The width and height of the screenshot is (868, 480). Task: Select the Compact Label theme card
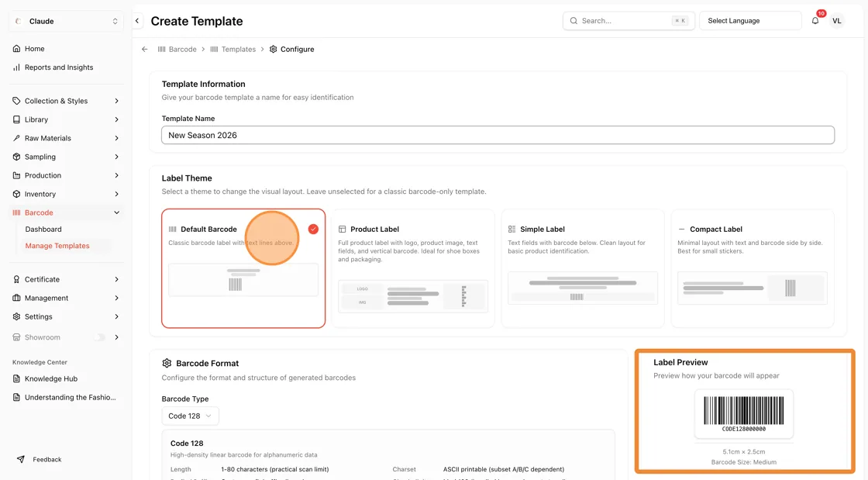point(753,268)
